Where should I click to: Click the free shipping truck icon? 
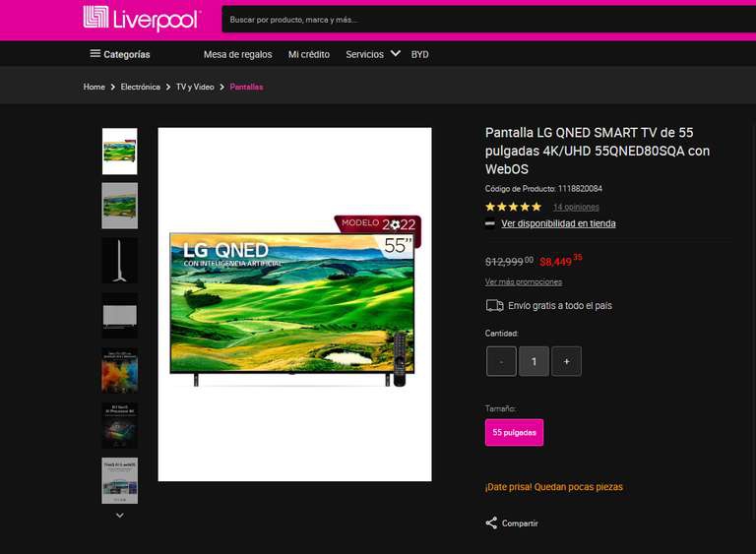tap(495, 306)
